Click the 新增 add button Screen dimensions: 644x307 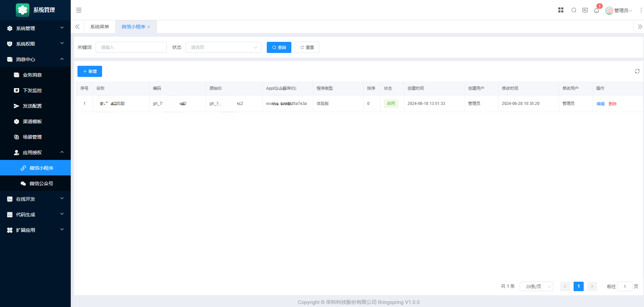[90, 71]
